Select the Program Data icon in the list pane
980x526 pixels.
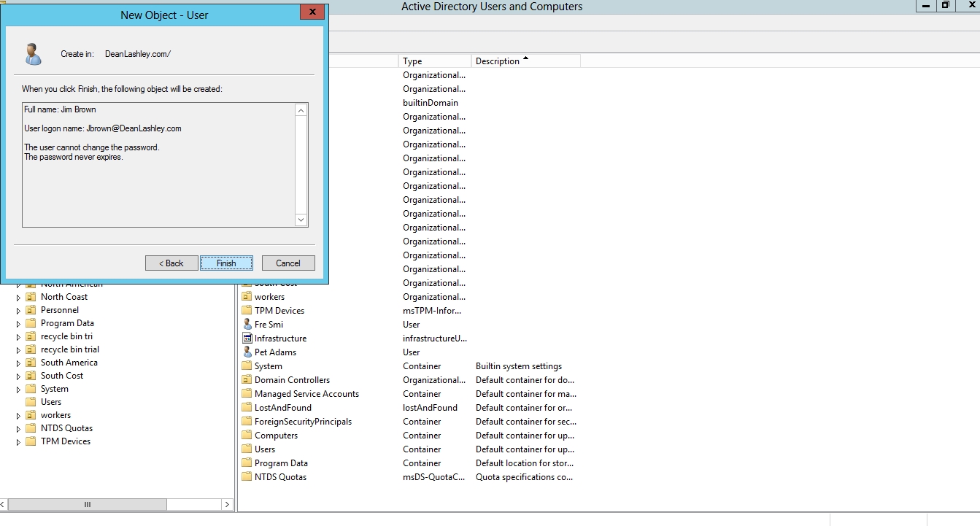[247, 463]
